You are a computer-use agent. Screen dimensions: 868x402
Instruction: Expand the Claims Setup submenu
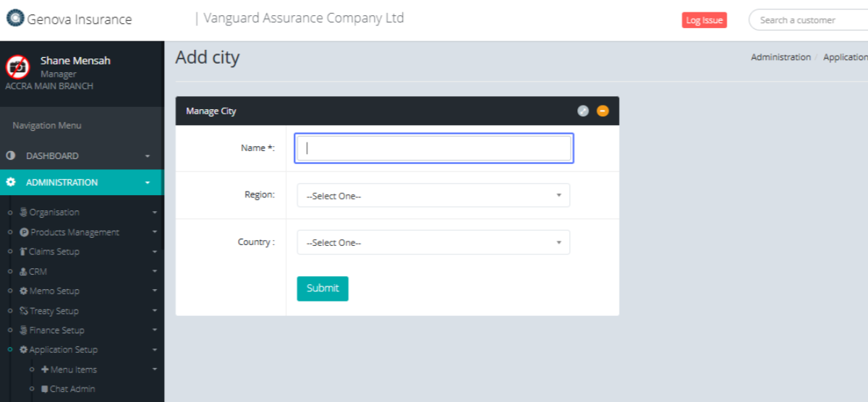(x=154, y=252)
